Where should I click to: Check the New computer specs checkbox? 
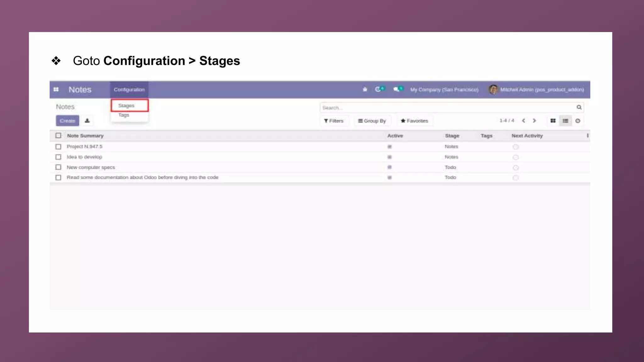[58, 167]
